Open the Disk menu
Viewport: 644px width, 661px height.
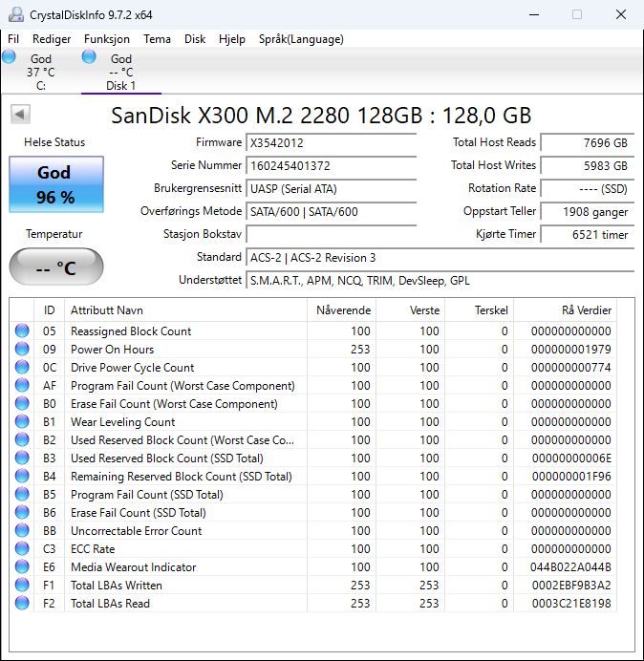pyautogui.click(x=195, y=39)
